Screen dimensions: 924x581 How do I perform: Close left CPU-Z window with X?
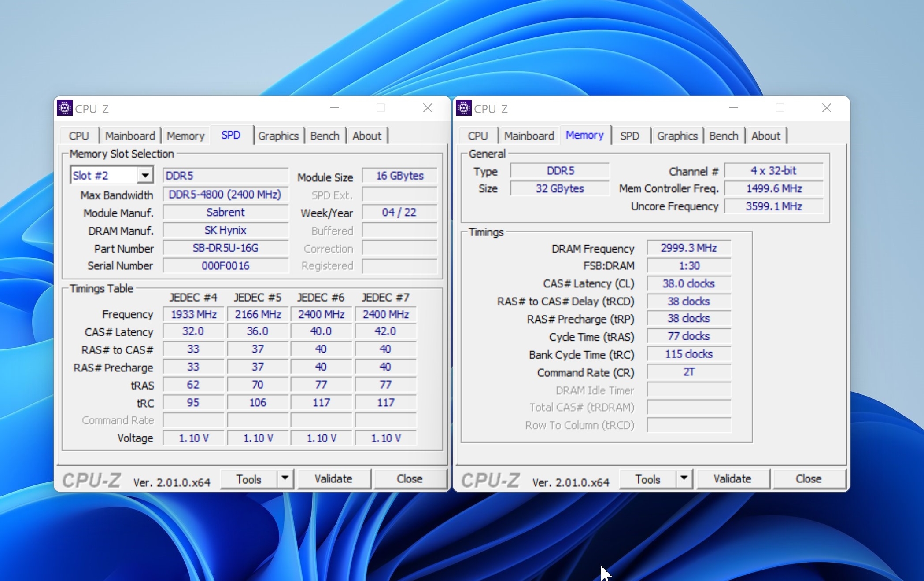428,108
